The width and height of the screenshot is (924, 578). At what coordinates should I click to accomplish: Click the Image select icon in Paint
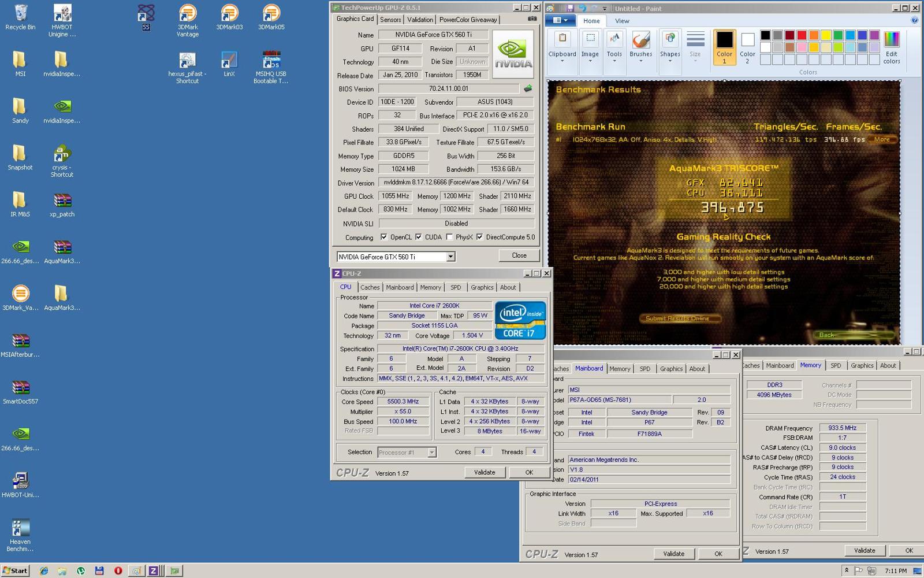[x=590, y=39]
